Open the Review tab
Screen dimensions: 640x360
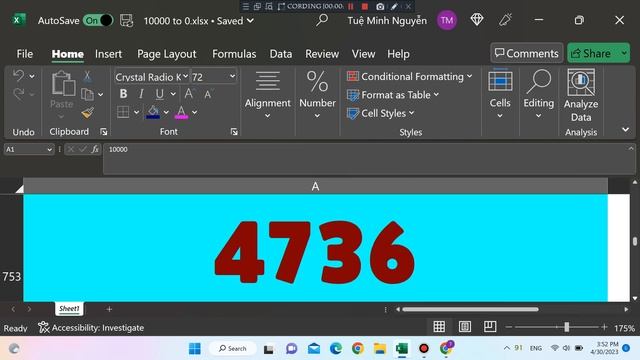click(322, 54)
